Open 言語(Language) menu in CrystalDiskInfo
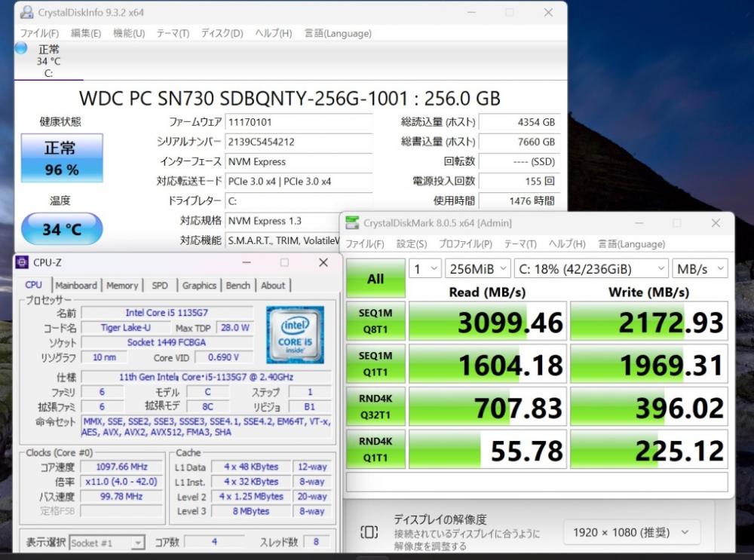 coord(338,33)
